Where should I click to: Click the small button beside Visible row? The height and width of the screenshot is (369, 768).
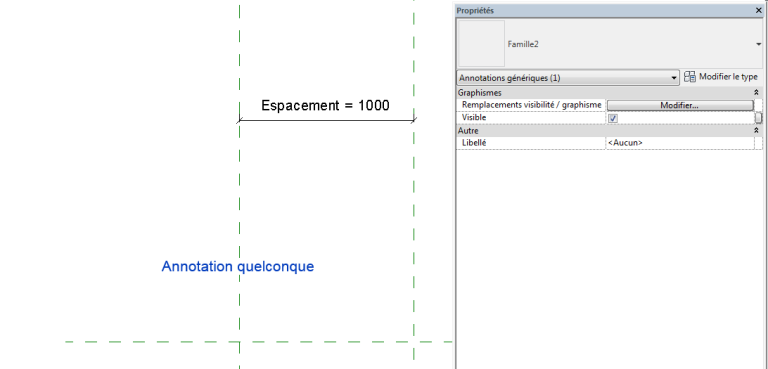[x=758, y=118]
